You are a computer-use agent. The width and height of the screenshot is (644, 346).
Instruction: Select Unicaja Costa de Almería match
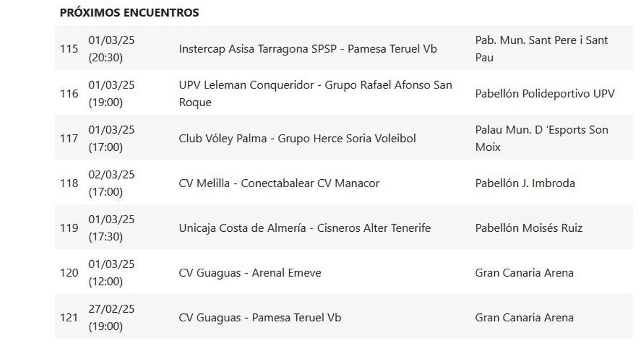click(304, 228)
